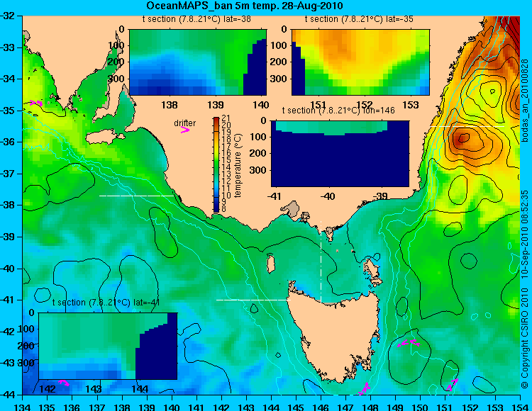
Task: Click the '10-Sep-2010 08:52:35' timestamp
Action: (525, 234)
